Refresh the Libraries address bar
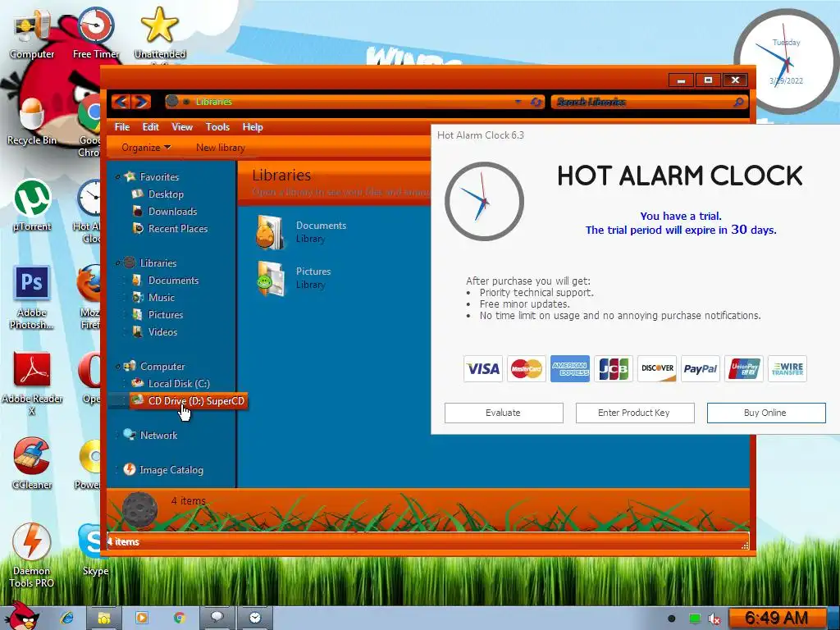 click(x=536, y=102)
